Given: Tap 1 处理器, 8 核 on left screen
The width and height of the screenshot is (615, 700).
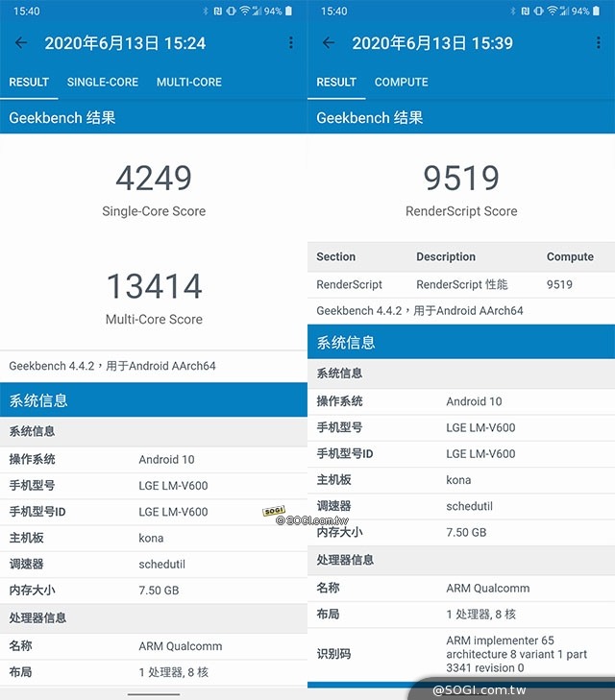Looking at the screenshot, I should [x=173, y=672].
